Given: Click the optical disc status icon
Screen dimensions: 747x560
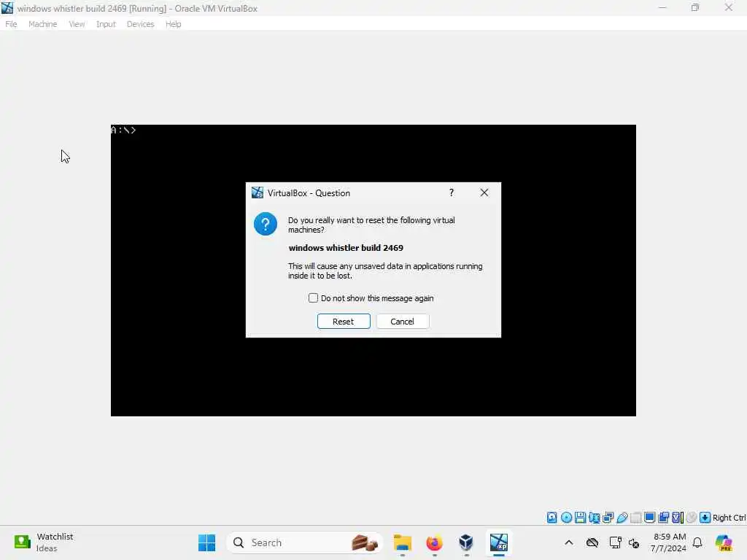Looking at the screenshot, I should point(566,518).
